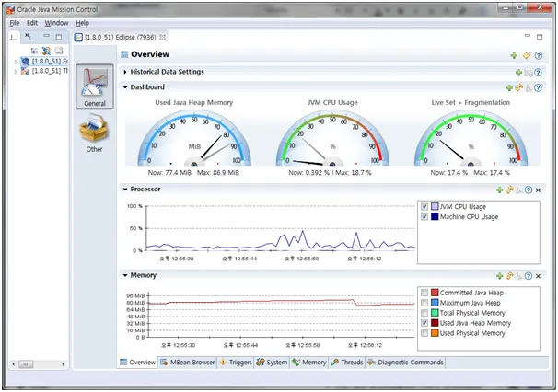The width and height of the screenshot is (558, 392).
Task: Click the JVM CPU Usage color swatch
Action: point(435,207)
